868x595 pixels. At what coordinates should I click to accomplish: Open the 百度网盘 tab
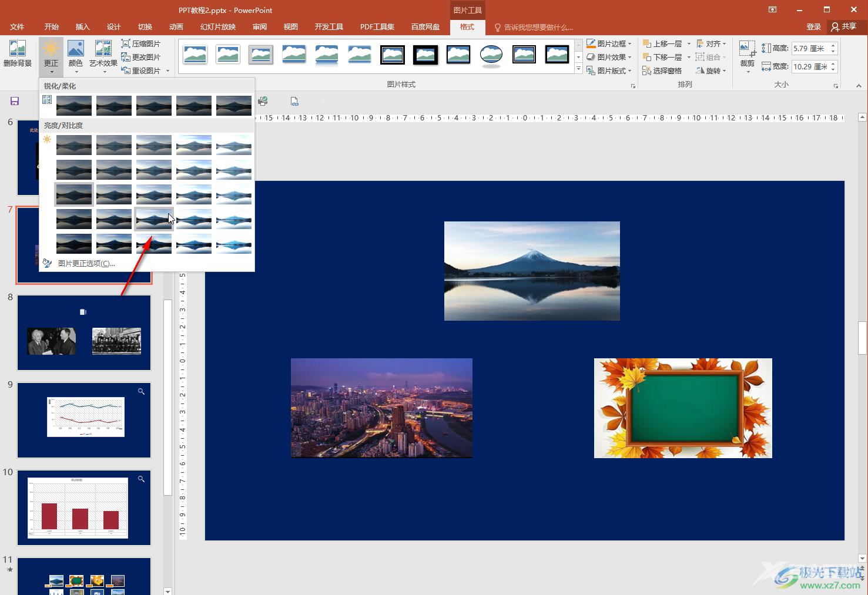(x=425, y=27)
